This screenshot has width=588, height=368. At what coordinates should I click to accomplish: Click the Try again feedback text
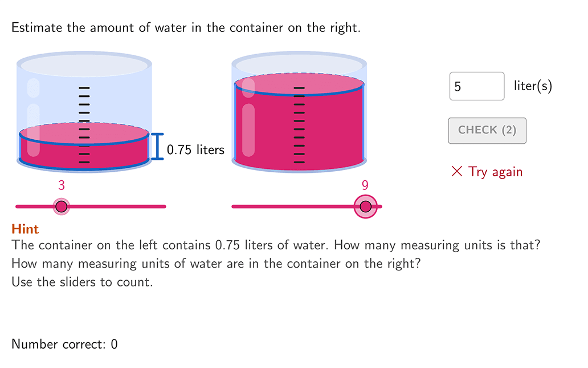[x=495, y=171]
